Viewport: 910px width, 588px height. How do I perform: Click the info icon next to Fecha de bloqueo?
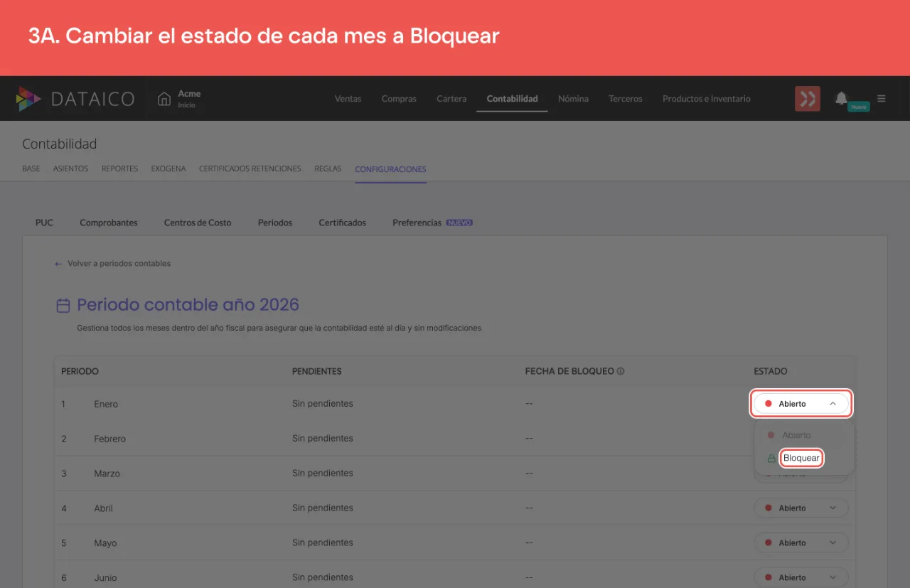point(621,371)
